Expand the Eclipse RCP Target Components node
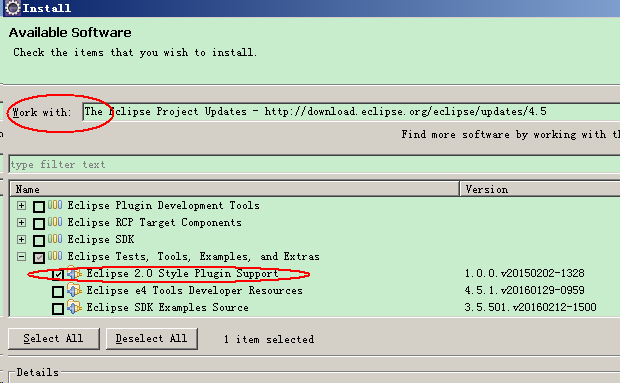The image size is (620, 383). (x=21, y=223)
